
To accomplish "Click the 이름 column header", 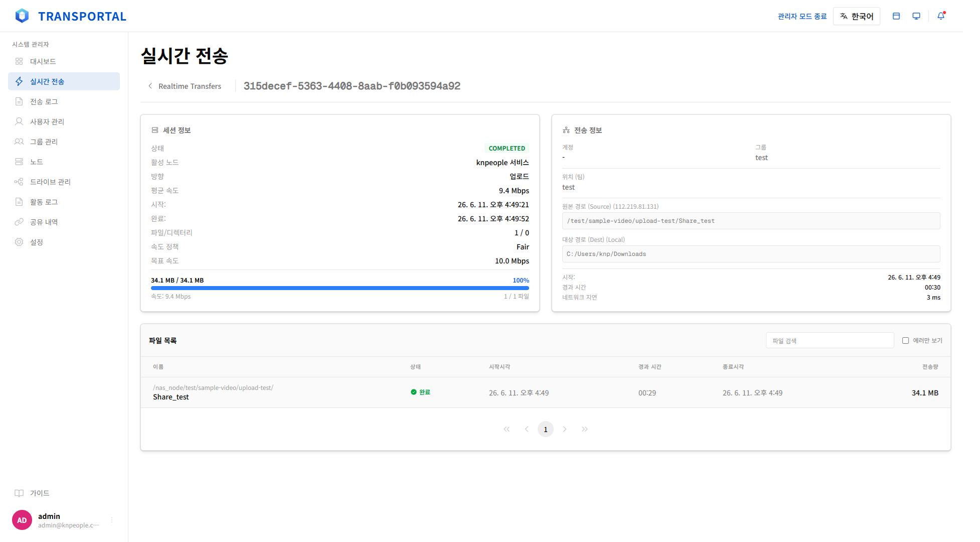I will [158, 367].
